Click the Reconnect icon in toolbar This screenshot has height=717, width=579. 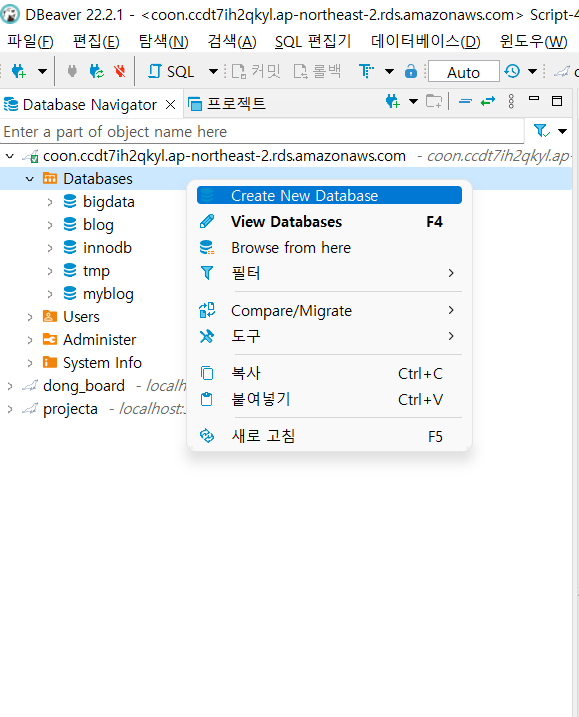pyautogui.click(x=96, y=71)
